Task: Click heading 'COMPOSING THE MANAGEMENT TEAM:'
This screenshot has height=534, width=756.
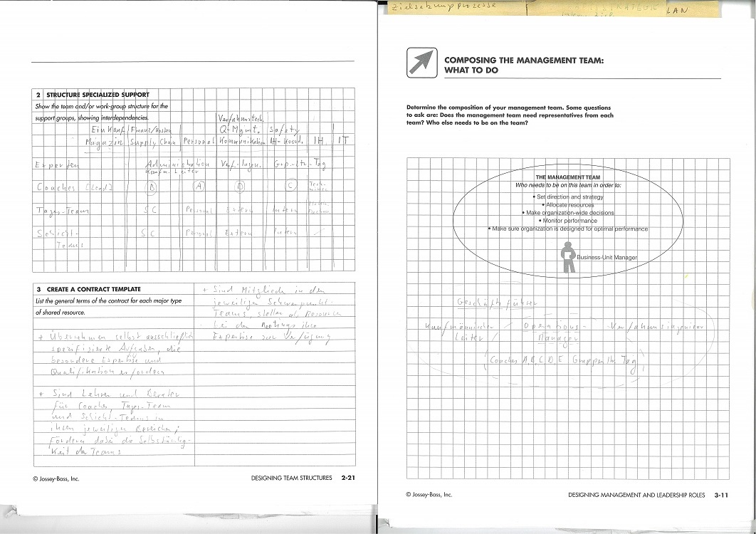Action: (x=524, y=61)
